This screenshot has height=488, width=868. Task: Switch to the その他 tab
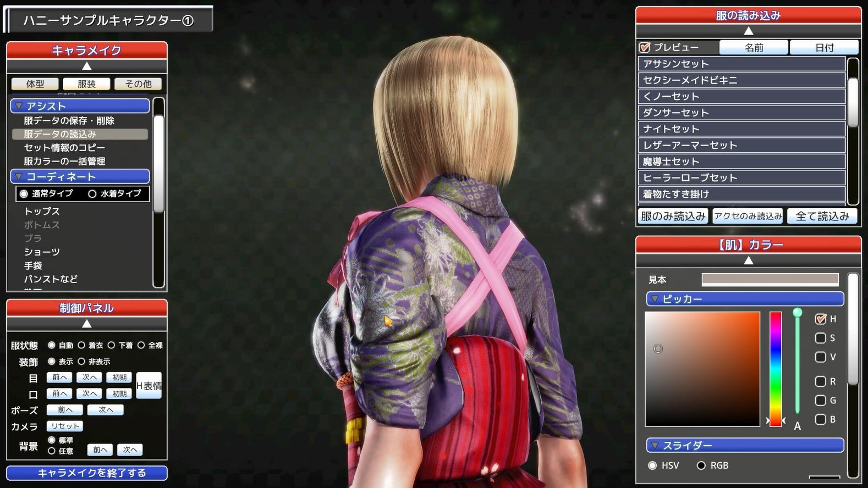138,84
